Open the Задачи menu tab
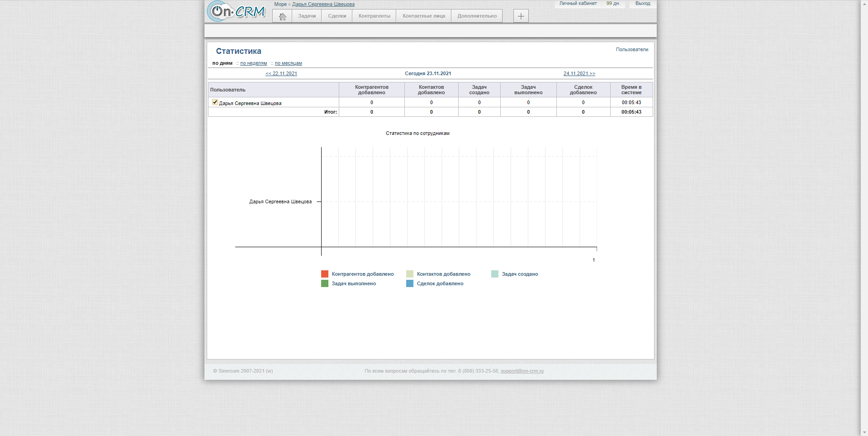Image resolution: width=868 pixels, height=436 pixels. click(307, 16)
